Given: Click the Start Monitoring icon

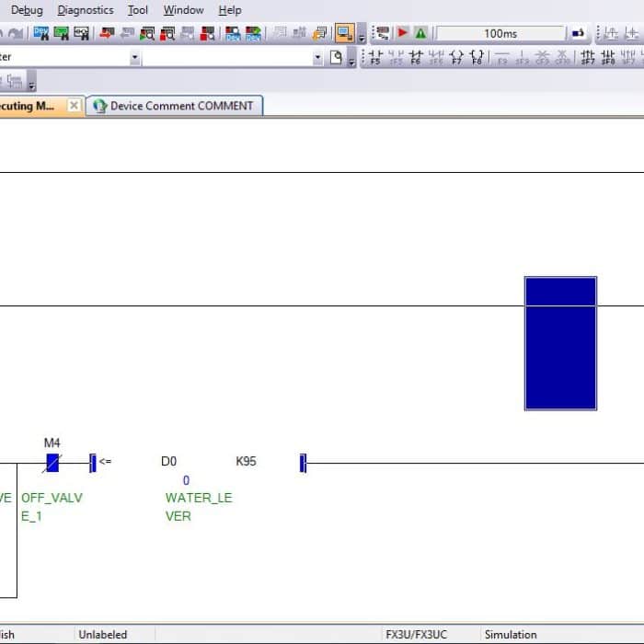Looking at the screenshot, I should point(147,33).
